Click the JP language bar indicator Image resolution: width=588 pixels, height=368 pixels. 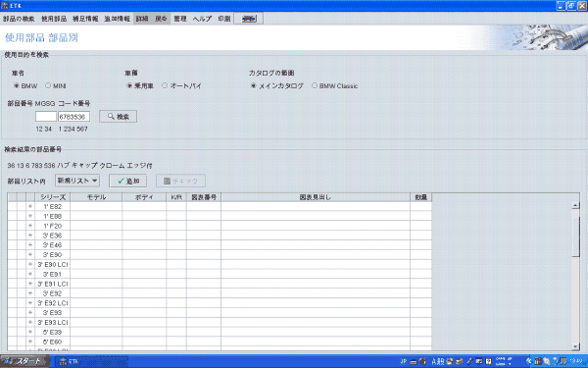coord(403,361)
